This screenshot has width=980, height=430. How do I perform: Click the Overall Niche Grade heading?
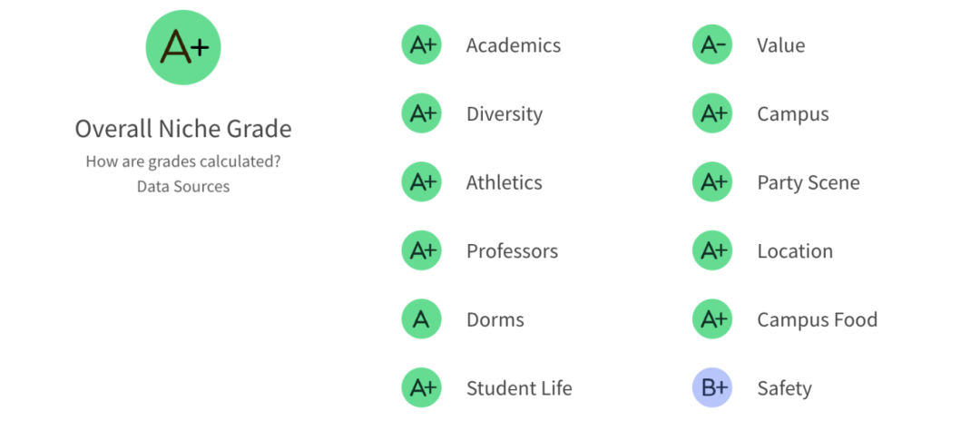(183, 129)
